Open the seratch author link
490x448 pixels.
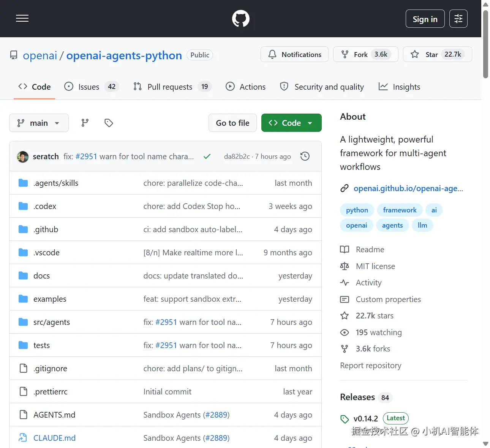pyautogui.click(x=46, y=156)
